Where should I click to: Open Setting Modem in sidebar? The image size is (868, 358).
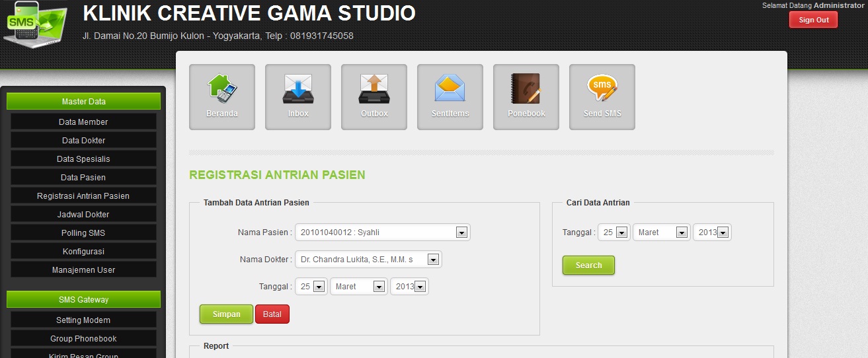click(x=83, y=320)
